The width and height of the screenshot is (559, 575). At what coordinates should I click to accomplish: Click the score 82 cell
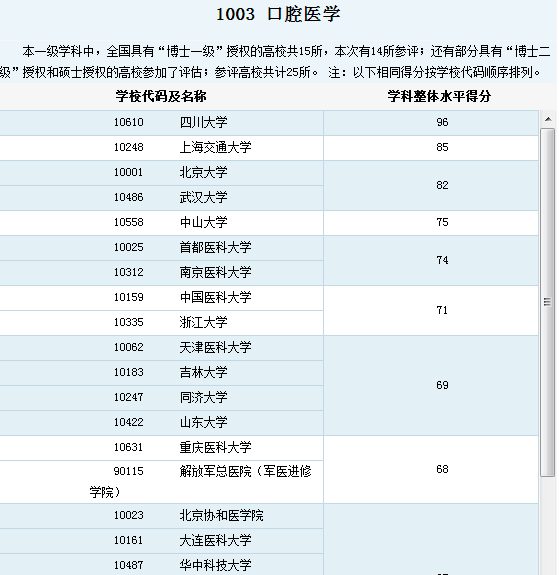coord(431,186)
